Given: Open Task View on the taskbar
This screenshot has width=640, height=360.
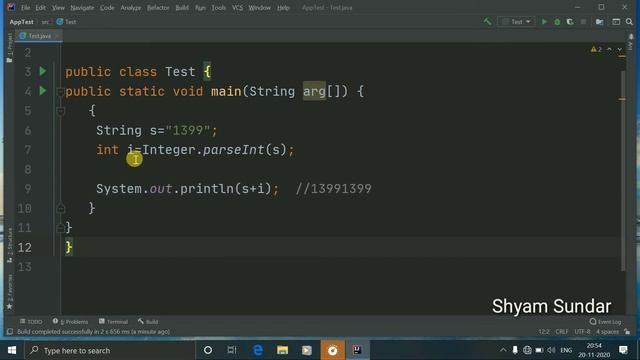Looking at the screenshot, I should tap(232, 350).
